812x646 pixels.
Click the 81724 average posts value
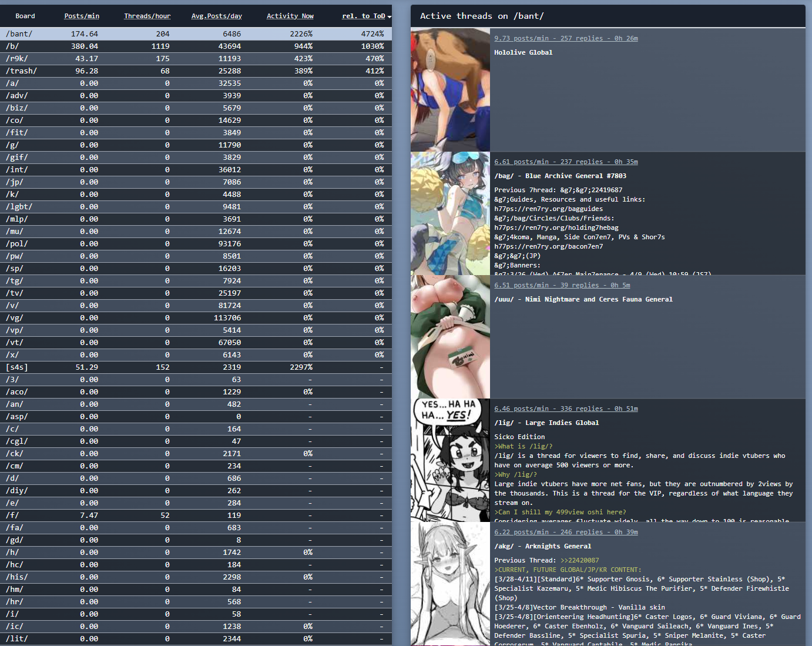230,306
